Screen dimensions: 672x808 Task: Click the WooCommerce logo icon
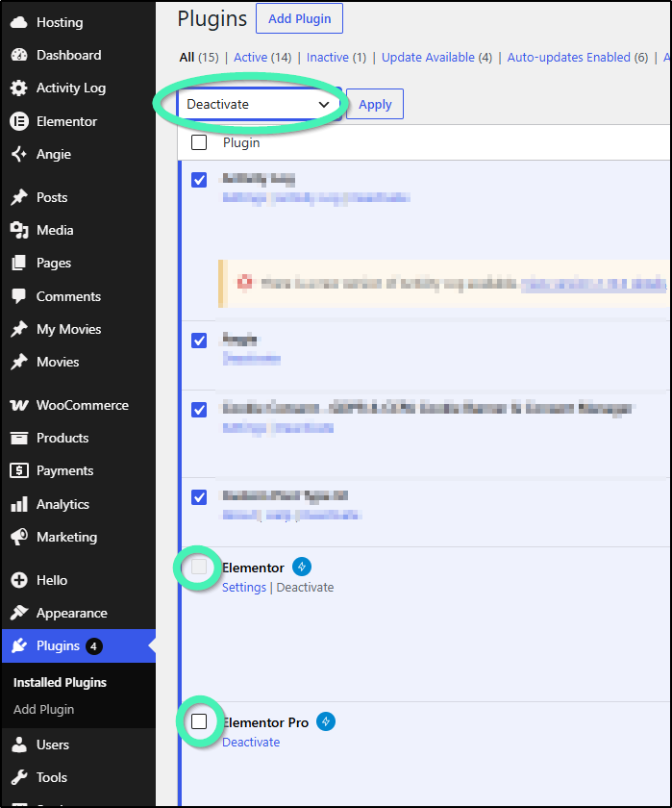tap(19, 406)
